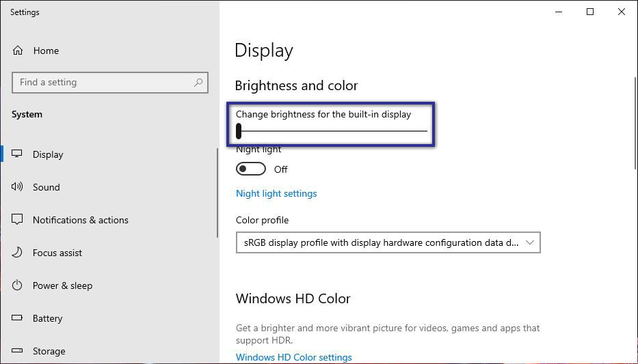Select Focus assist in sidebar

click(57, 253)
